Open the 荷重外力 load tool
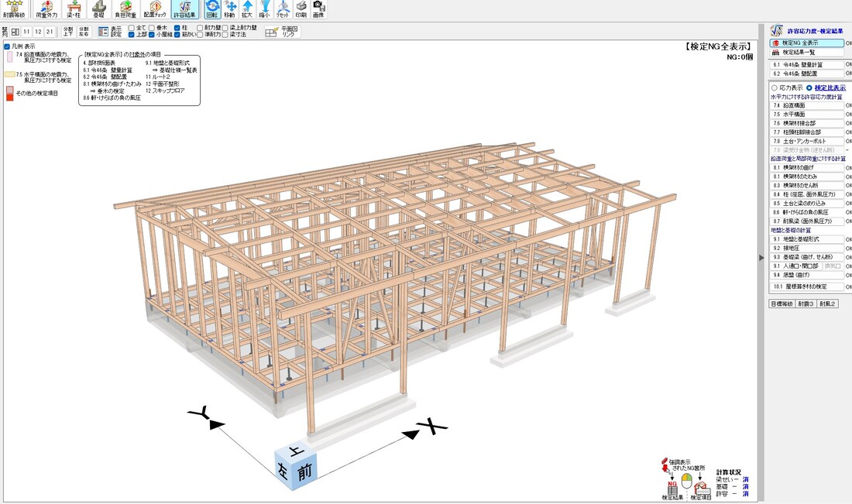 (46, 9)
